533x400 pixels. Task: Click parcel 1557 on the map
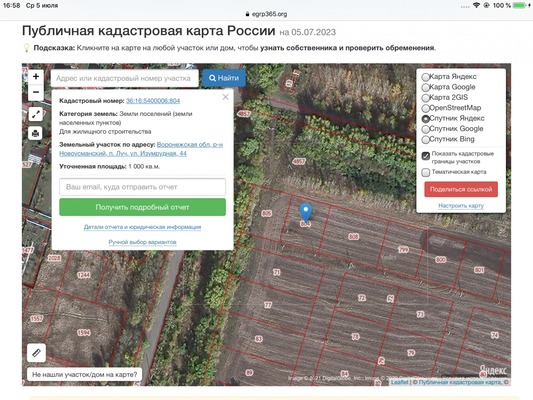(37, 318)
